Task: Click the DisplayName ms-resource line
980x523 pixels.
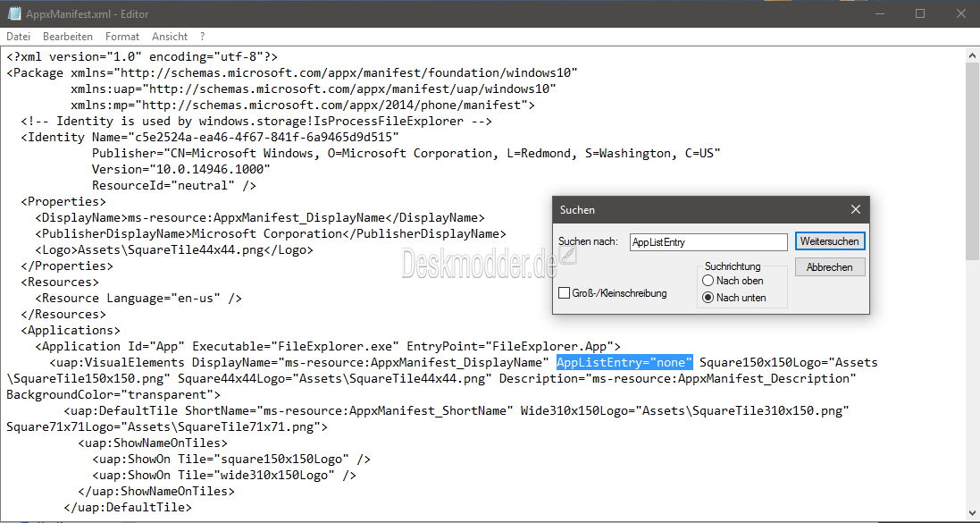Action: (259, 218)
